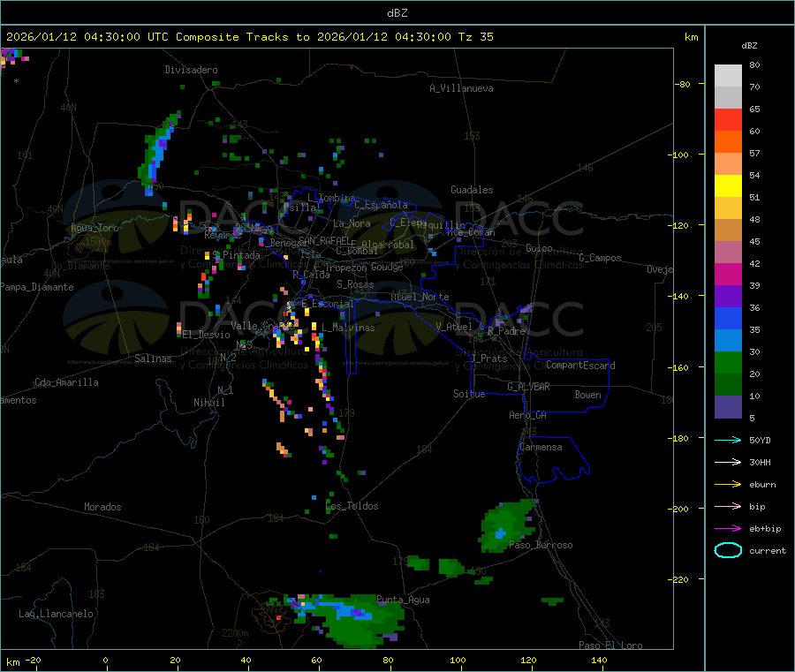Screen dimensions: 795x672
Task: Click the Paso_El_Loro label
Action: (610, 646)
